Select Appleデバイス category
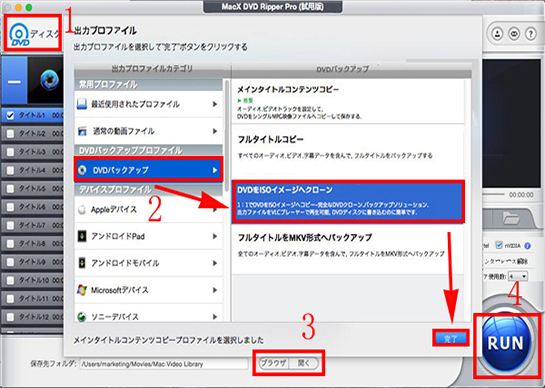Screen dimensions: 545x388 148,209
